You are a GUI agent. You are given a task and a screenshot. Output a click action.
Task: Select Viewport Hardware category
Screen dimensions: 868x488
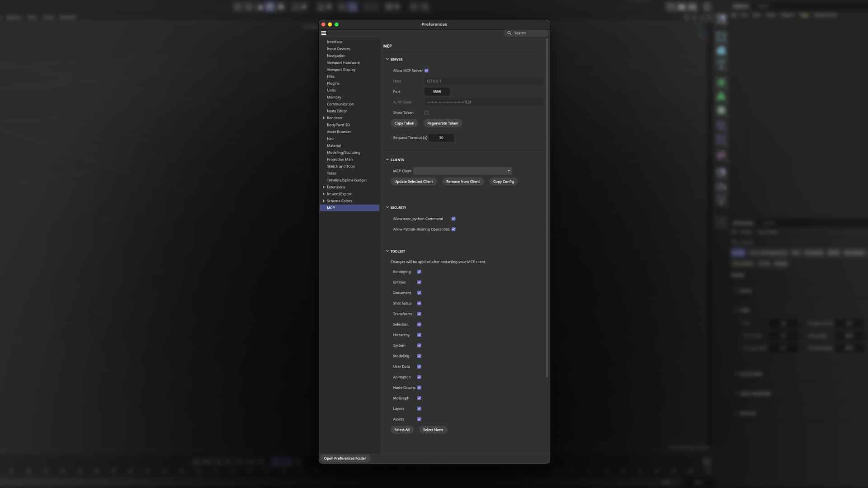[x=343, y=63]
